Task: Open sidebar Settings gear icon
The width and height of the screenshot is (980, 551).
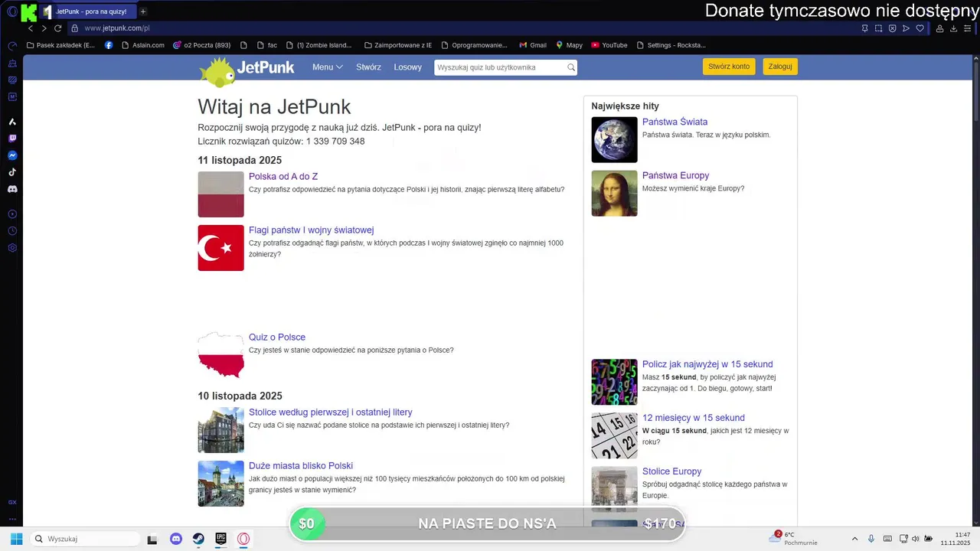Action: pyautogui.click(x=12, y=248)
